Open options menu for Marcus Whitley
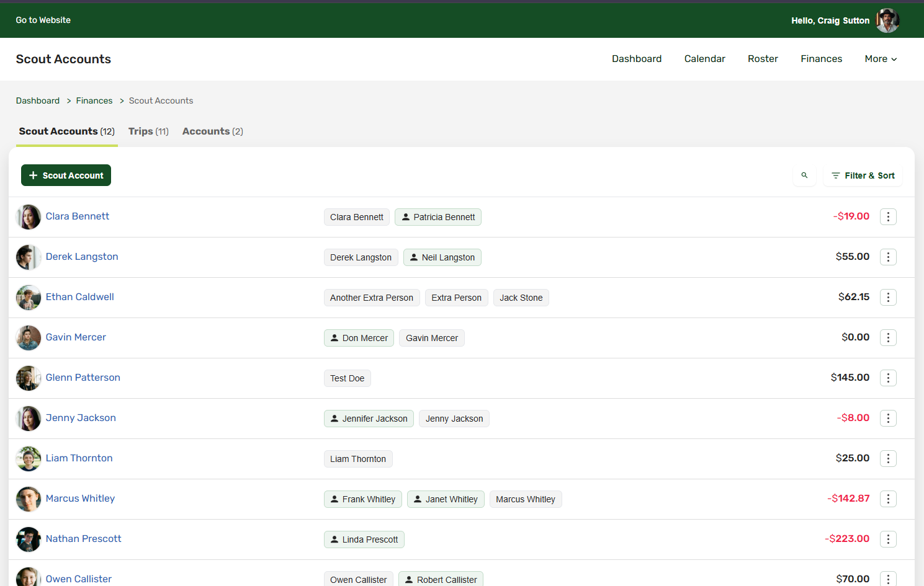Image resolution: width=924 pixels, height=586 pixels. [888, 499]
